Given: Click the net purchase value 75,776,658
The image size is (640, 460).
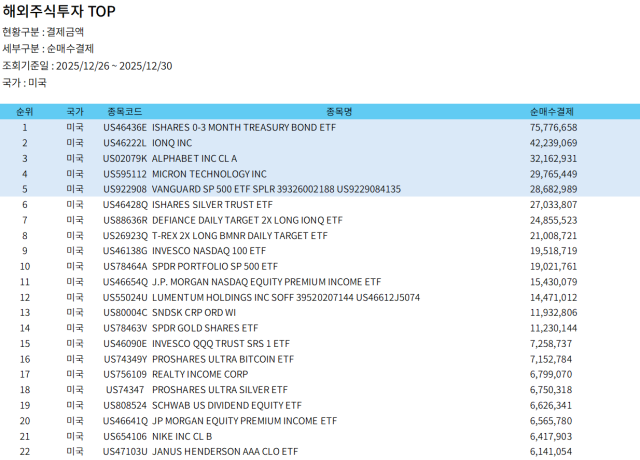Looking at the screenshot, I should (553, 128).
